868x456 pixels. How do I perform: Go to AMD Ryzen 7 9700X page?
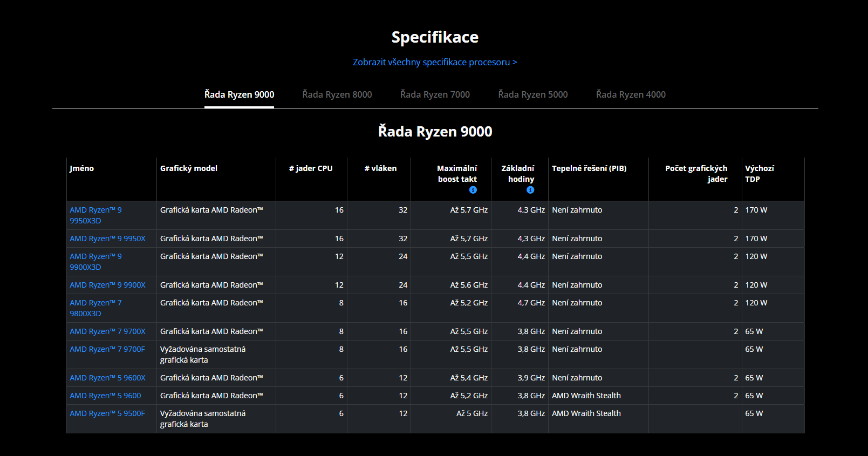[107, 331]
